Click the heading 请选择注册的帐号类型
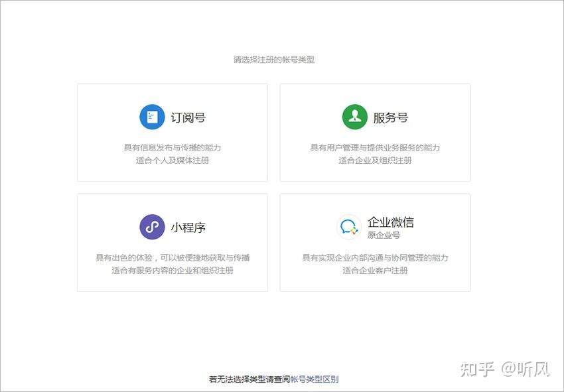Image resolution: width=564 pixels, height=392 pixels. (274, 60)
